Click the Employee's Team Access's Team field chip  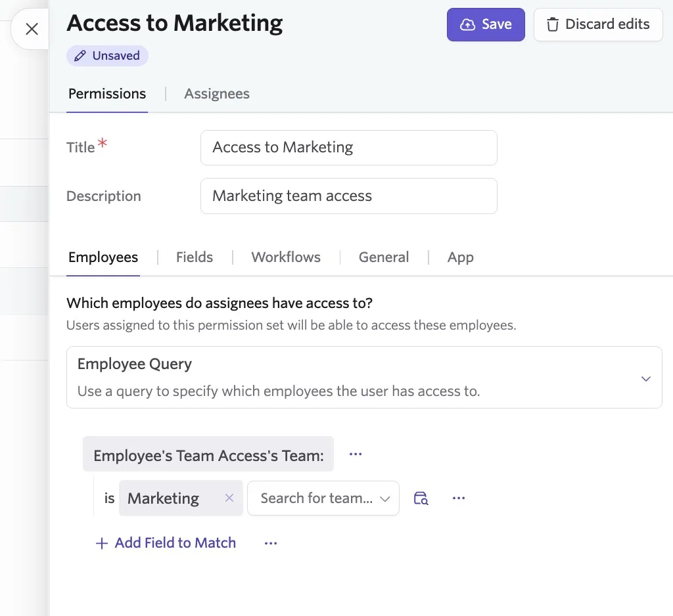[x=208, y=454]
